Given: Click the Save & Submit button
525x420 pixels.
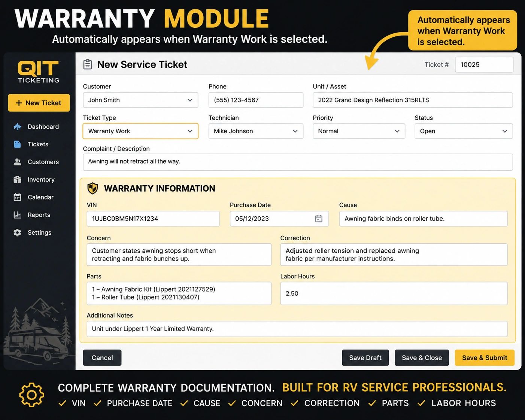Looking at the screenshot, I should (485, 358).
